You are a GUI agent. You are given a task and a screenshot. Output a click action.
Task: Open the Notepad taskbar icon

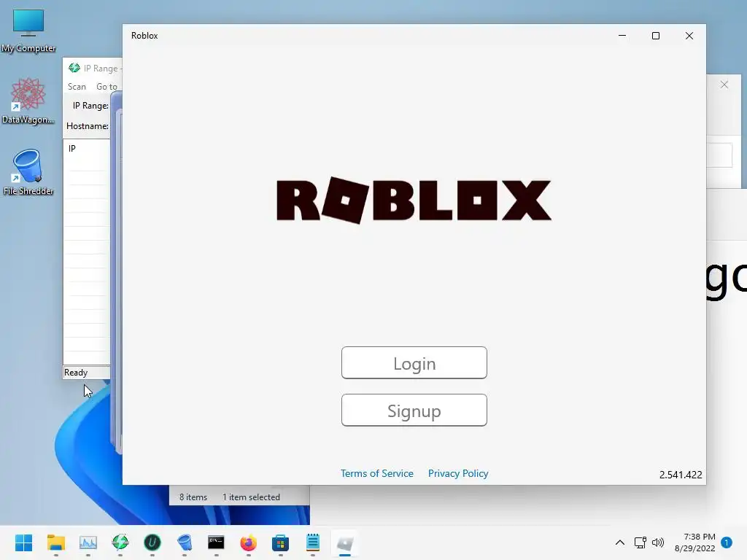click(312, 542)
